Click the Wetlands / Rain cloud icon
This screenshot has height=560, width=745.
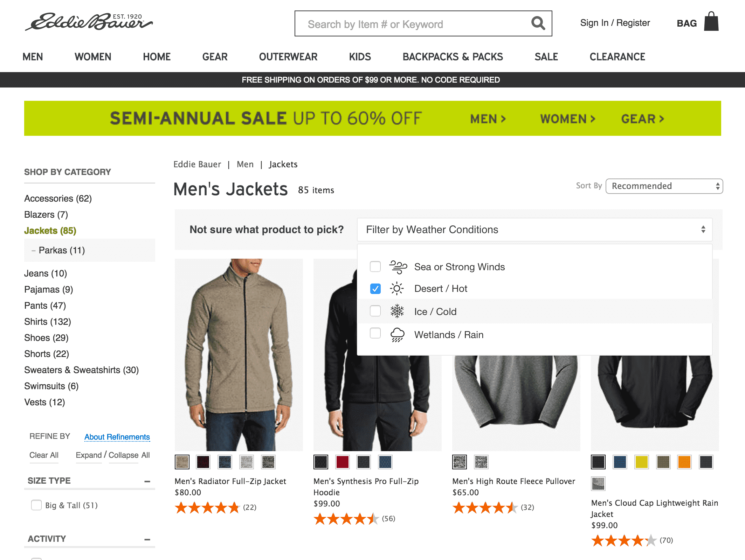[396, 334]
